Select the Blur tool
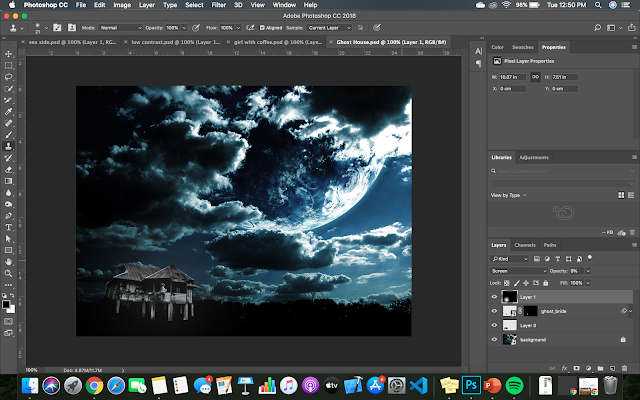 click(8, 193)
